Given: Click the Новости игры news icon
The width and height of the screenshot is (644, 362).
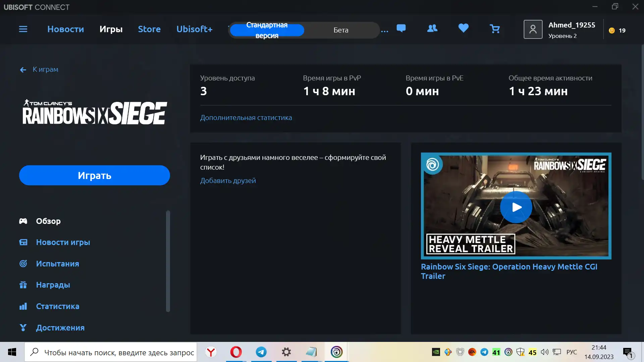Looking at the screenshot, I should [x=23, y=242].
